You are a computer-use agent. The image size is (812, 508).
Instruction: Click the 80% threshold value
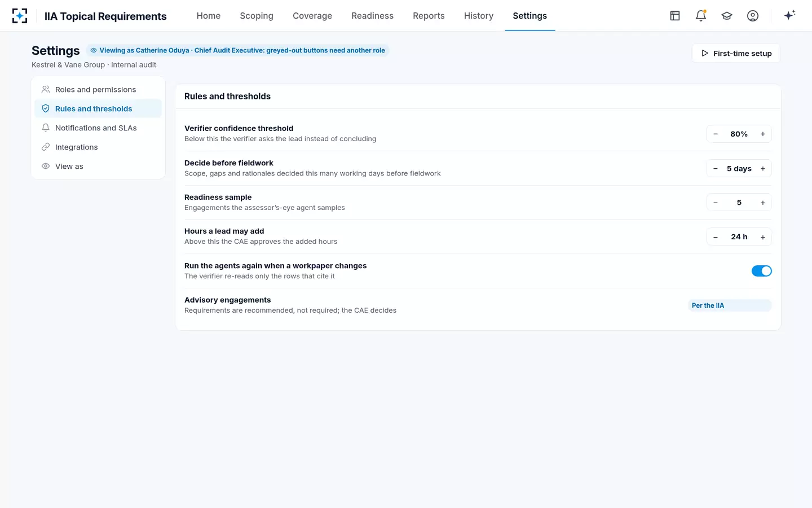coord(739,134)
